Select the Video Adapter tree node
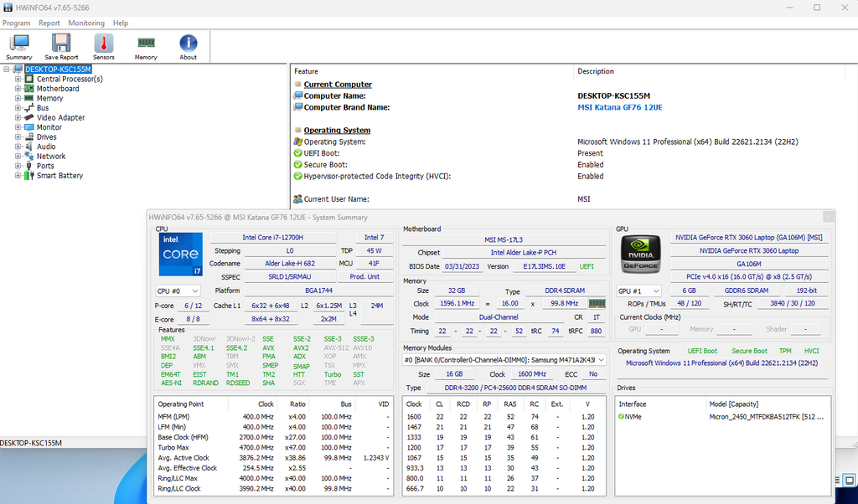This screenshot has width=858, height=504. [x=60, y=117]
